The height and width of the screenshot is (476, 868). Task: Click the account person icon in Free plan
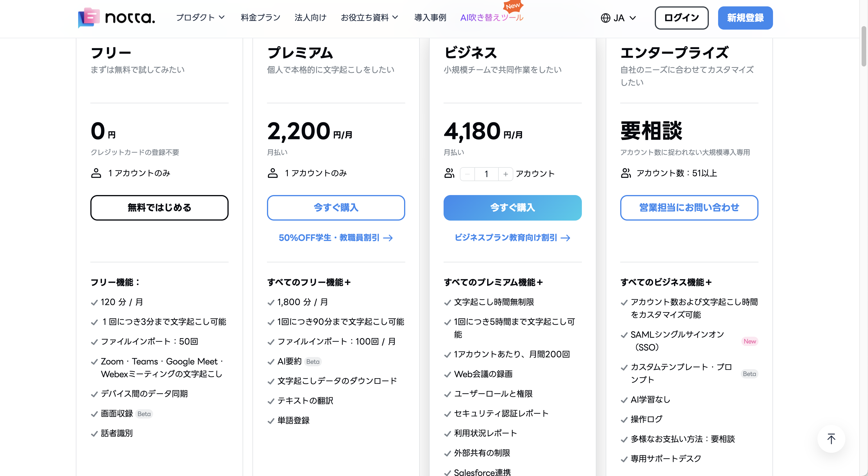click(x=96, y=173)
